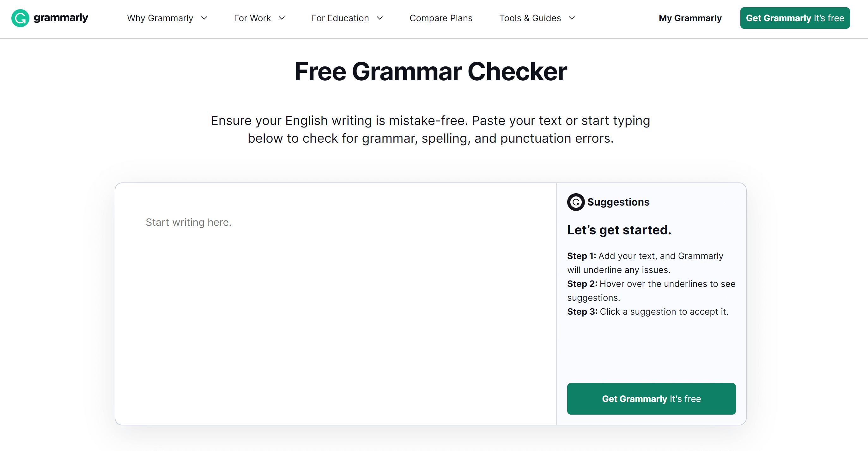868x451 pixels.
Task: Click the Suggestions panel title text
Action: [x=618, y=202]
